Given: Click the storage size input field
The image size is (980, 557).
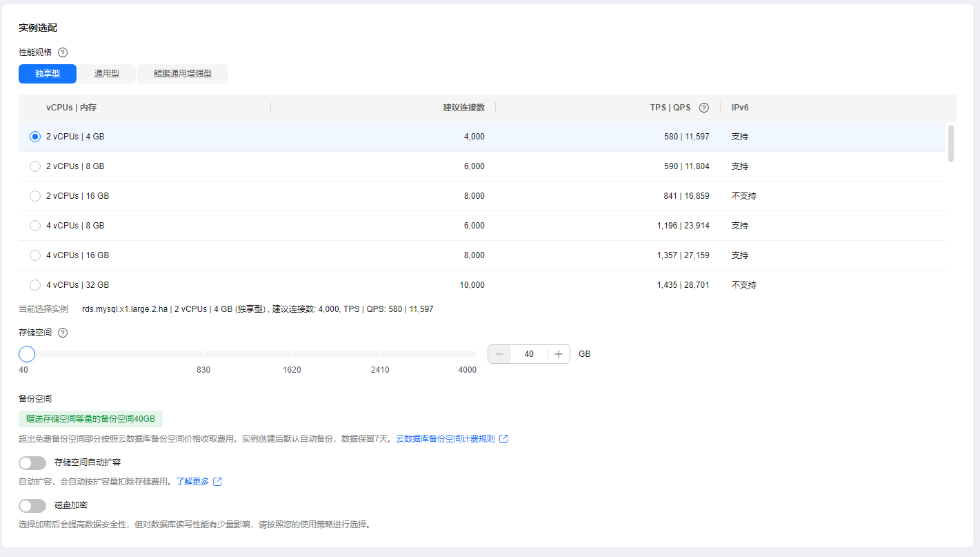Looking at the screenshot, I should (x=529, y=354).
